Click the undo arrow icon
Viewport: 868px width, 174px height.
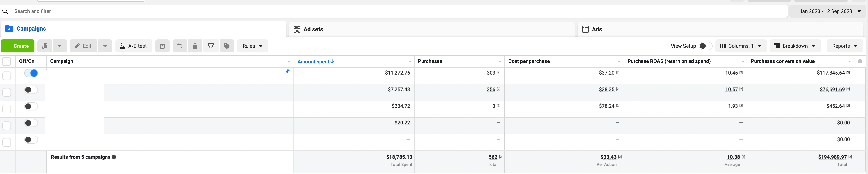point(180,46)
